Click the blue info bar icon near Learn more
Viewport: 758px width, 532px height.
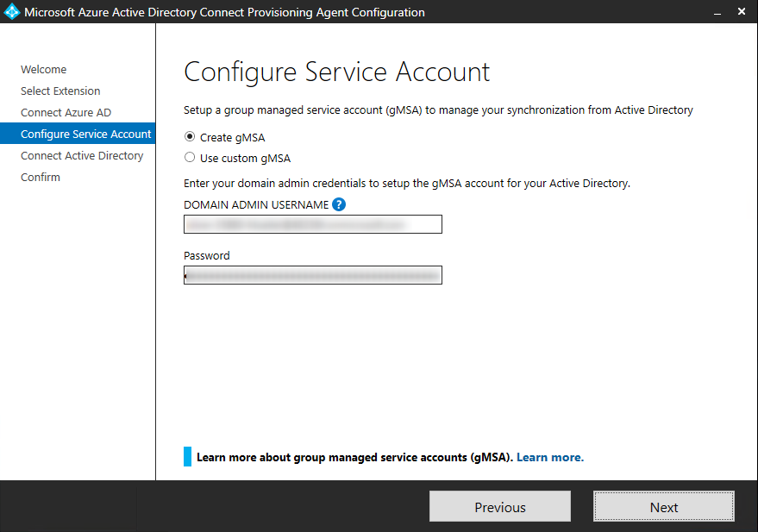186,455
